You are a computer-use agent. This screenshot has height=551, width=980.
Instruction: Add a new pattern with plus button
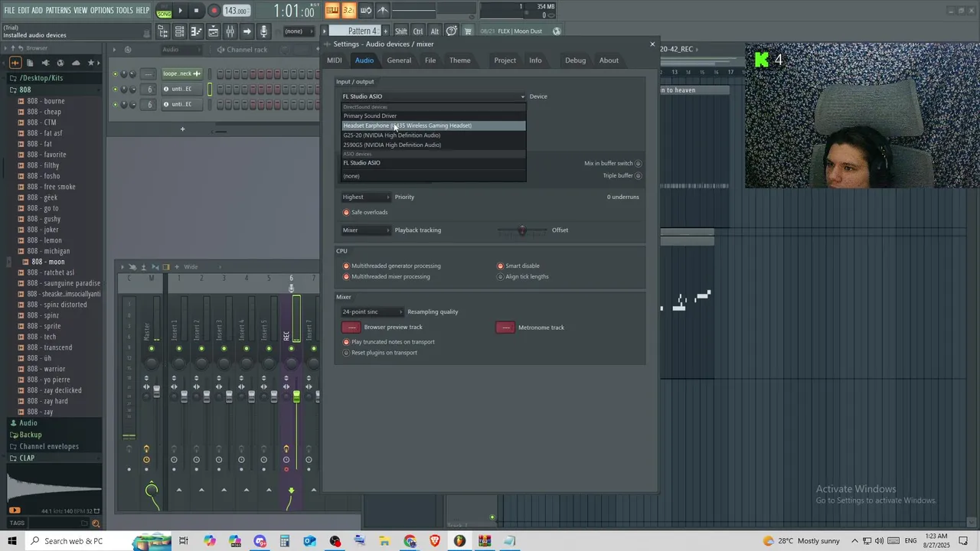click(x=385, y=31)
